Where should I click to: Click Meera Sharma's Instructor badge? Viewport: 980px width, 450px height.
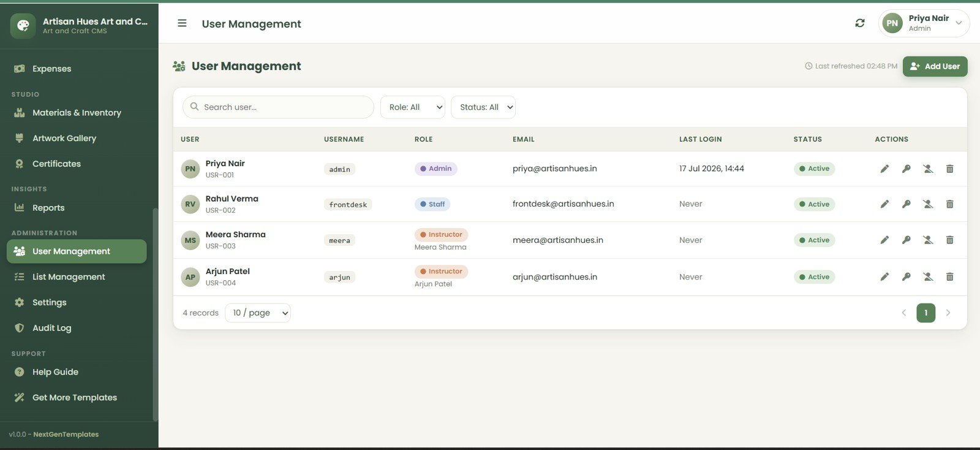pos(441,235)
